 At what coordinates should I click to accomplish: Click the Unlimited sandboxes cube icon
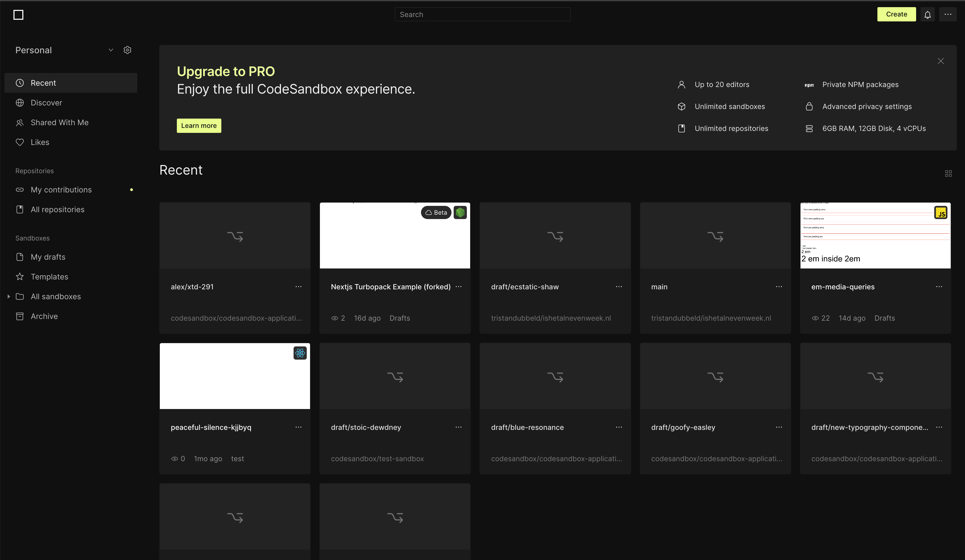[681, 107]
